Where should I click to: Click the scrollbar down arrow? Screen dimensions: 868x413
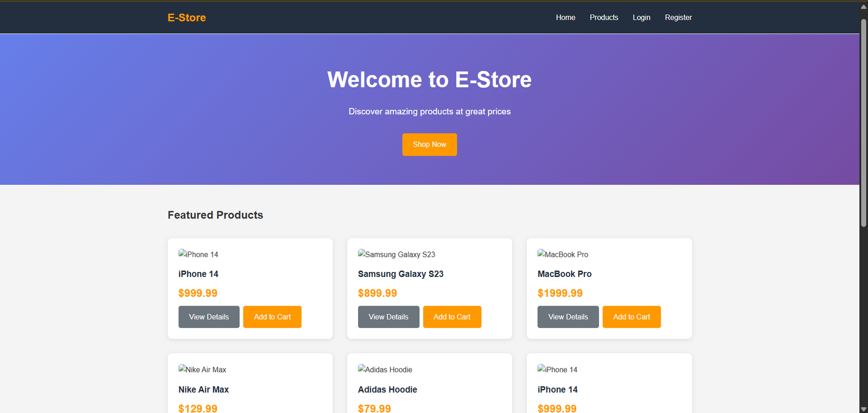pyautogui.click(x=864, y=409)
